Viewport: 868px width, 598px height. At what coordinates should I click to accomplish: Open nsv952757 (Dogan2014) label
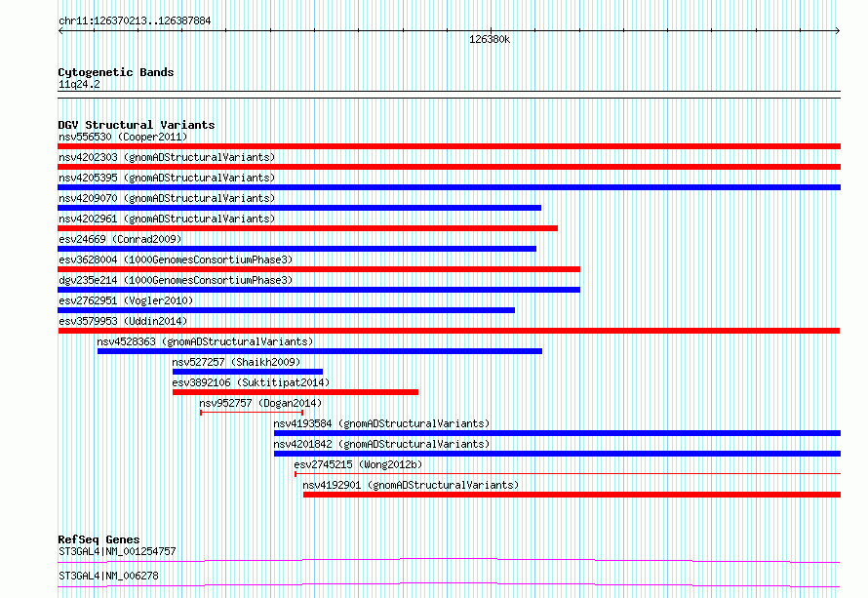pos(260,403)
